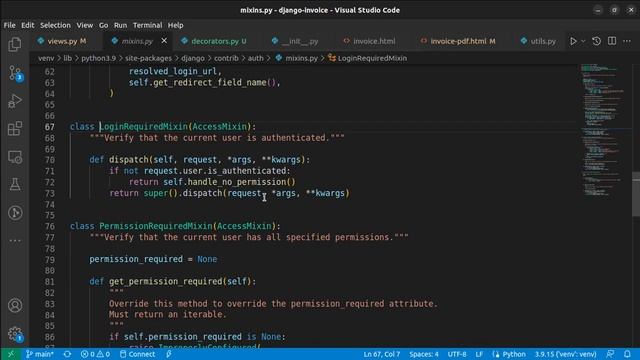This screenshot has width=640, height=360.
Task: Open the Help menu
Action: [x=176, y=25]
